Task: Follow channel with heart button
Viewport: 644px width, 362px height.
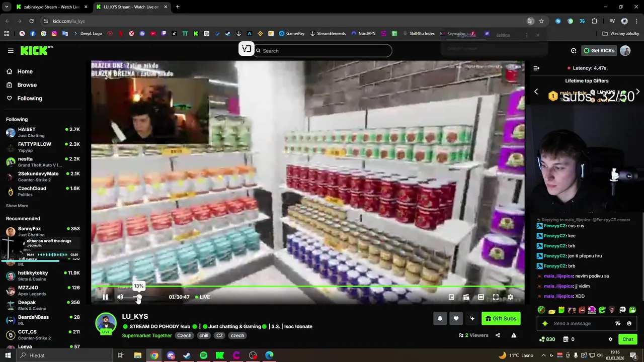Action: click(456, 318)
